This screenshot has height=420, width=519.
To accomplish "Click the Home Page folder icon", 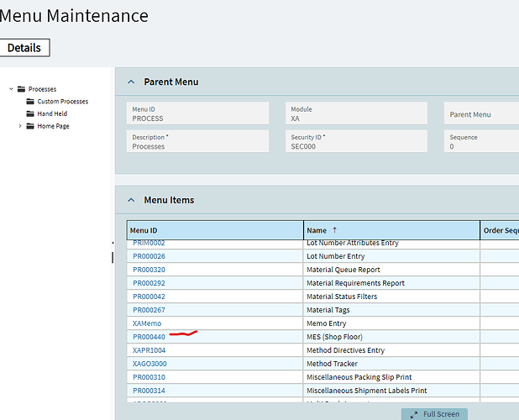I will [x=31, y=126].
